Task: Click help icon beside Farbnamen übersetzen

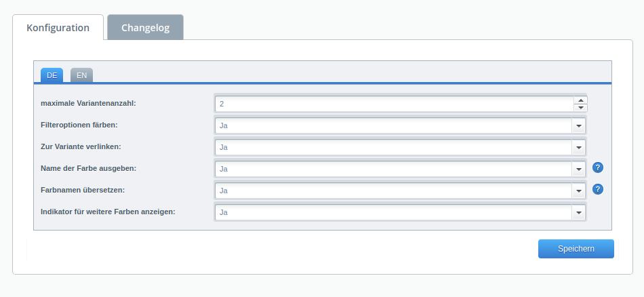Action: click(x=598, y=189)
